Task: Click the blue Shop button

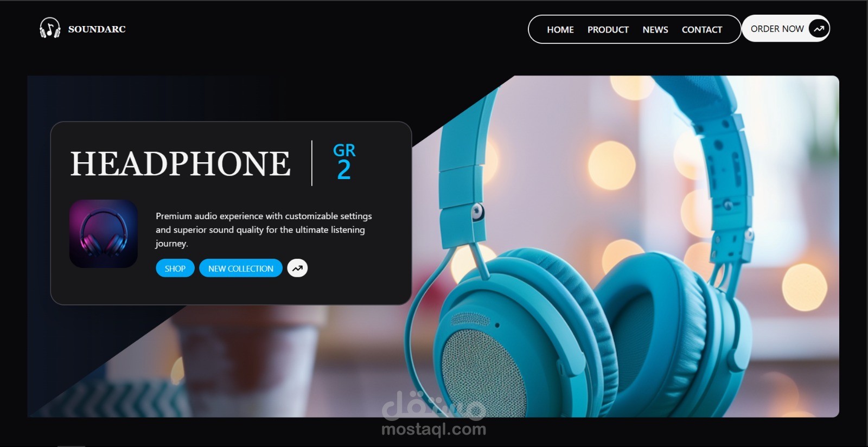Action: [175, 269]
